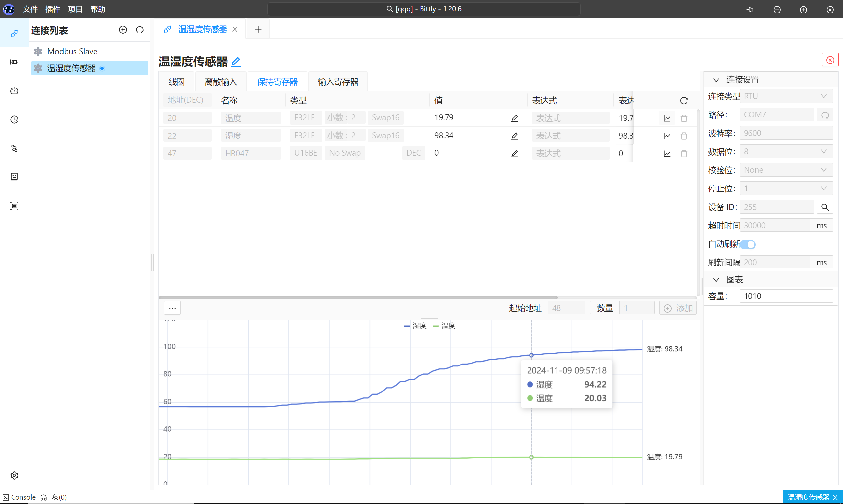Edit the value 19.79 of 温度 row
843x504 pixels.
[x=515, y=118]
